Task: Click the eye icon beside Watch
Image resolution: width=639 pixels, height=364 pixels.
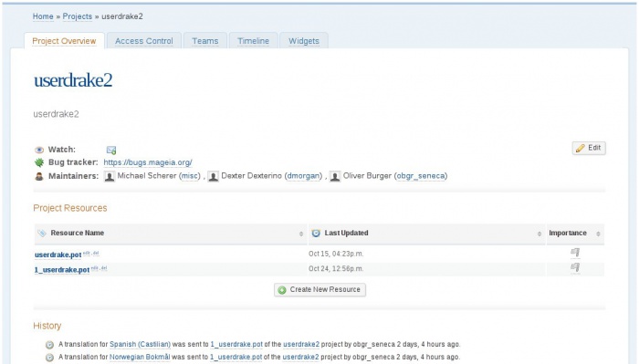Action: coord(39,150)
